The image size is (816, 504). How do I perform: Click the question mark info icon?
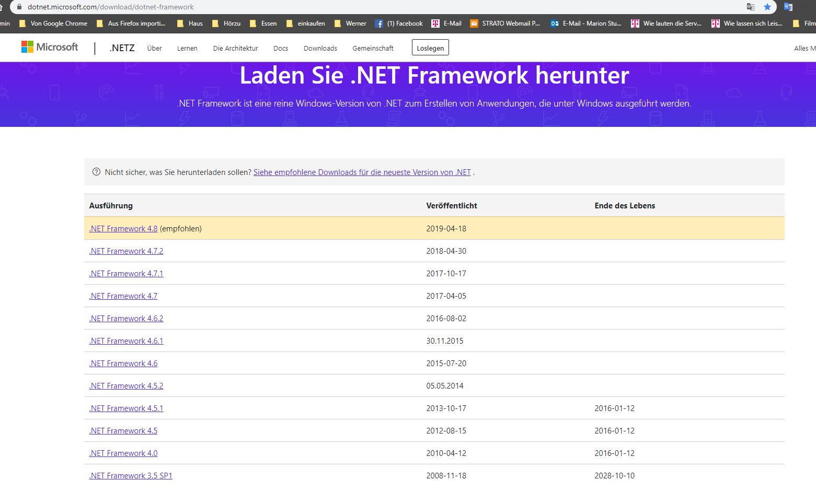click(96, 172)
